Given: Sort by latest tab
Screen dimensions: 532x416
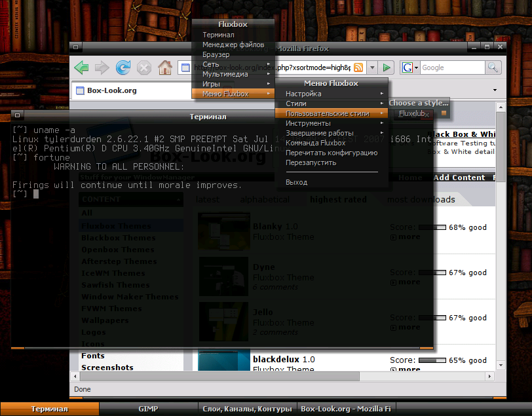Looking at the screenshot, I should tap(208, 200).
